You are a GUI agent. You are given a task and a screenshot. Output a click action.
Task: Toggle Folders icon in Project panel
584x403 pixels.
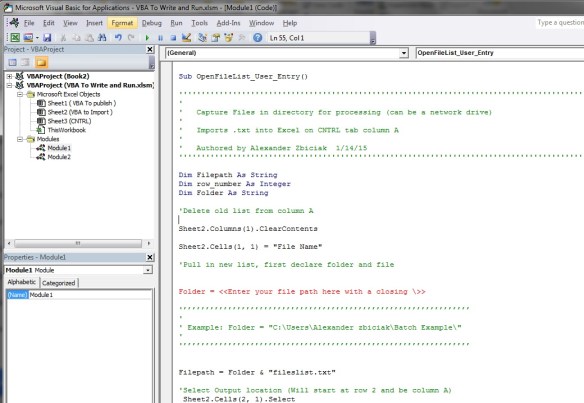(x=41, y=62)
